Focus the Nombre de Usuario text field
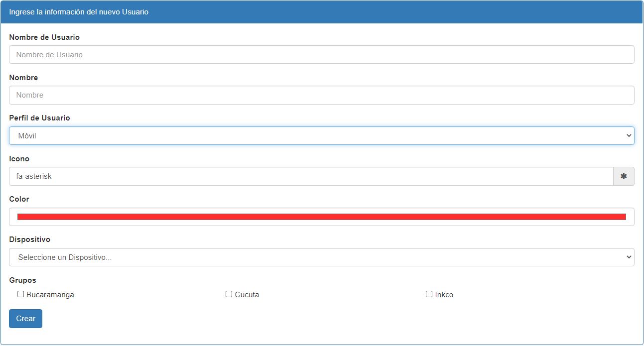The height and width of the screenshot is (346, 644). [x=321, y=55]
